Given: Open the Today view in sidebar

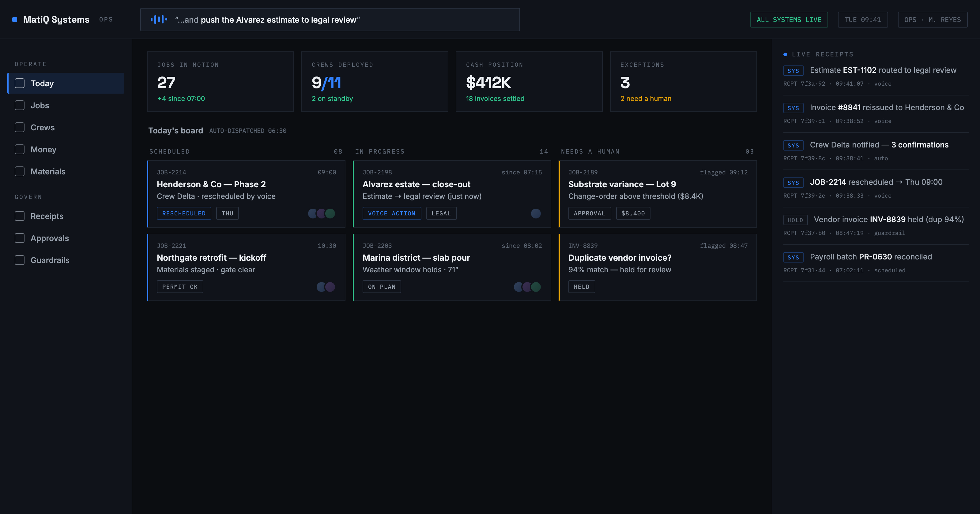Looking at the screenshot, I should [66, 83].
